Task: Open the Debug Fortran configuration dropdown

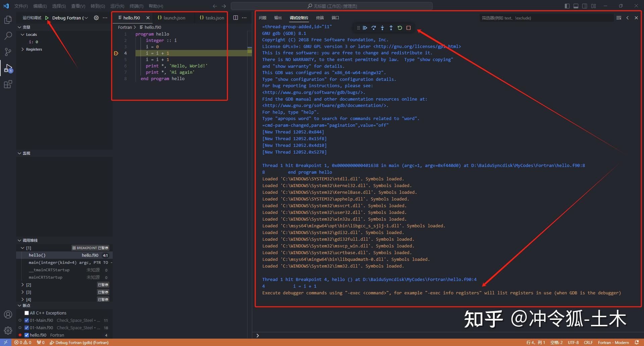Action: pyautogui.click(x=87, y=18)
